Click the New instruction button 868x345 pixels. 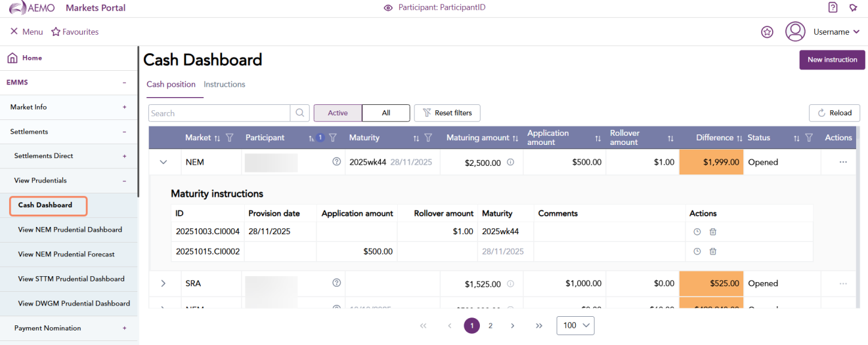point(832,60)
